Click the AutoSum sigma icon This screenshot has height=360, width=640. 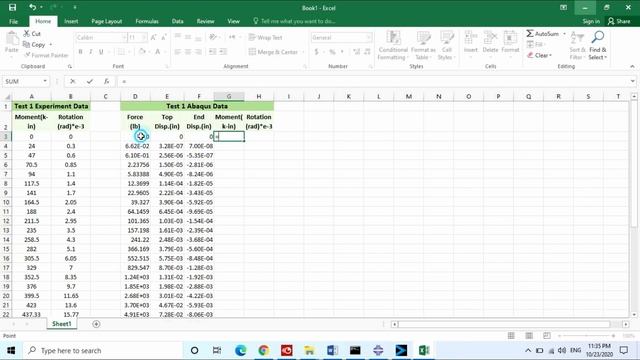click(x=530, y=33)
